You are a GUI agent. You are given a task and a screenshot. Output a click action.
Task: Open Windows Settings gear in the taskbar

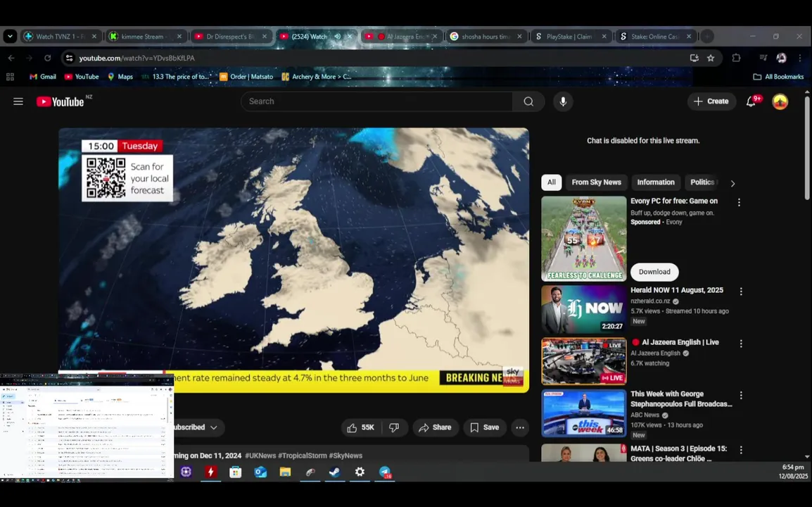click(x=360, y=472)
